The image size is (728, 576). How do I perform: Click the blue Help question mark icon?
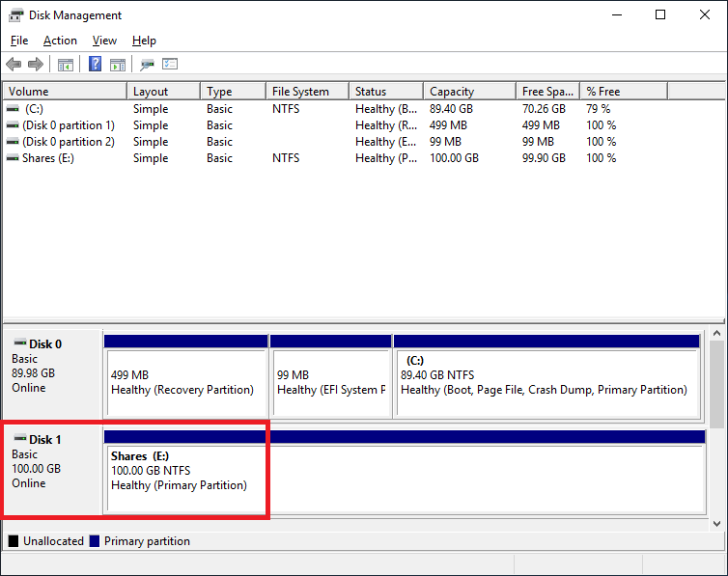pos(96,65)
